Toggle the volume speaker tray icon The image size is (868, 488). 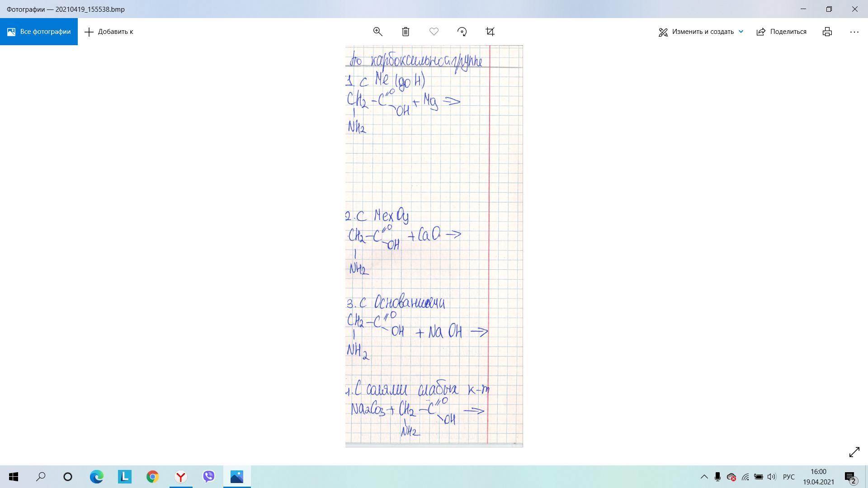click(771, 477)
